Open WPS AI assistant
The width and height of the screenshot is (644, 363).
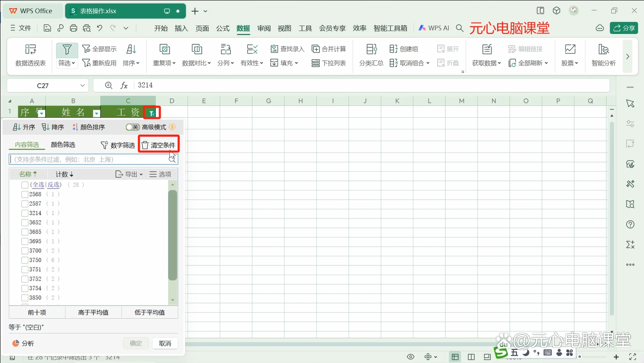[434, 28]
